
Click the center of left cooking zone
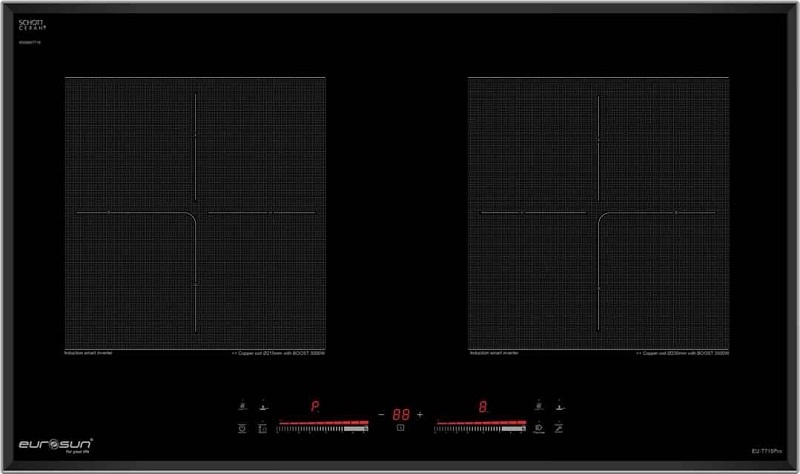click(196, 213)
